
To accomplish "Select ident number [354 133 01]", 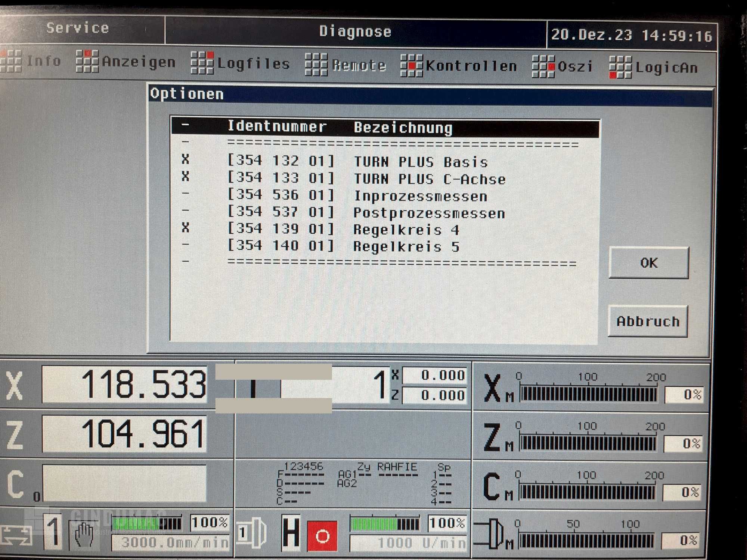I will [281, 178].
